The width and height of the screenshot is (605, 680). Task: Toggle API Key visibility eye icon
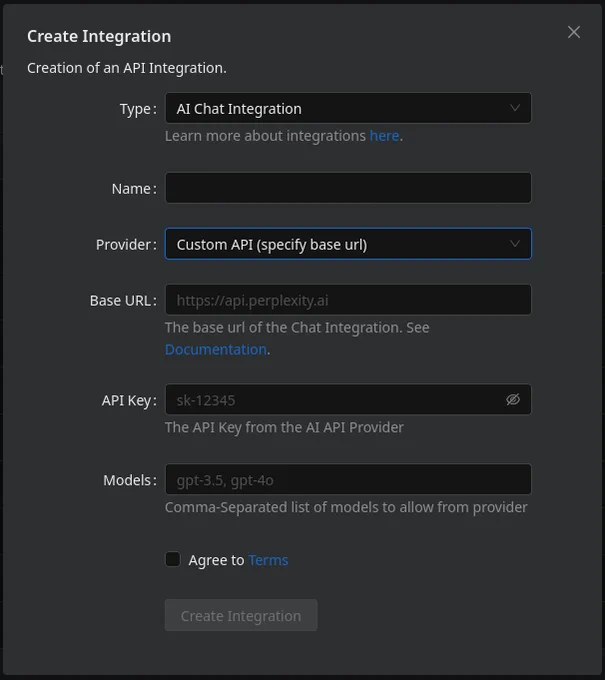point(513,399)
